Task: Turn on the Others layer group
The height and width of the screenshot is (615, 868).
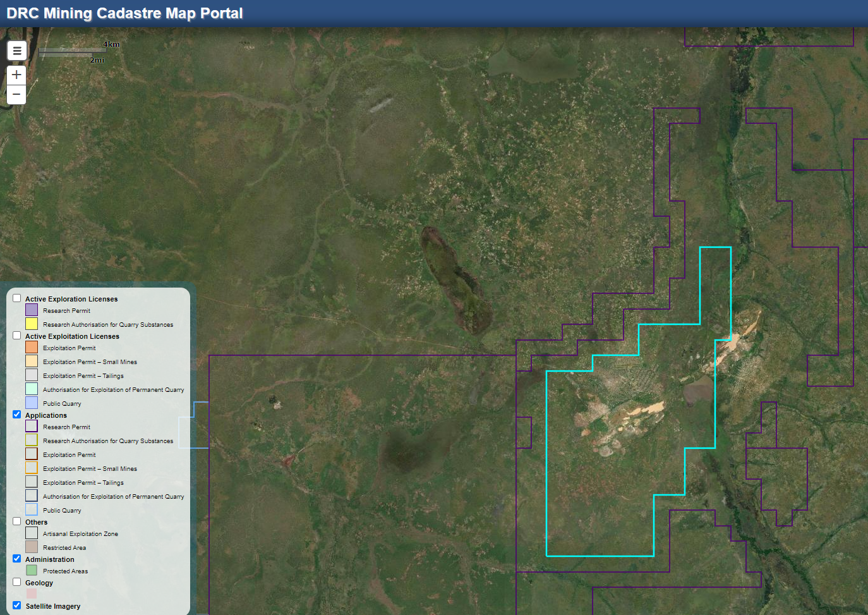Action: tap(17, 521)
